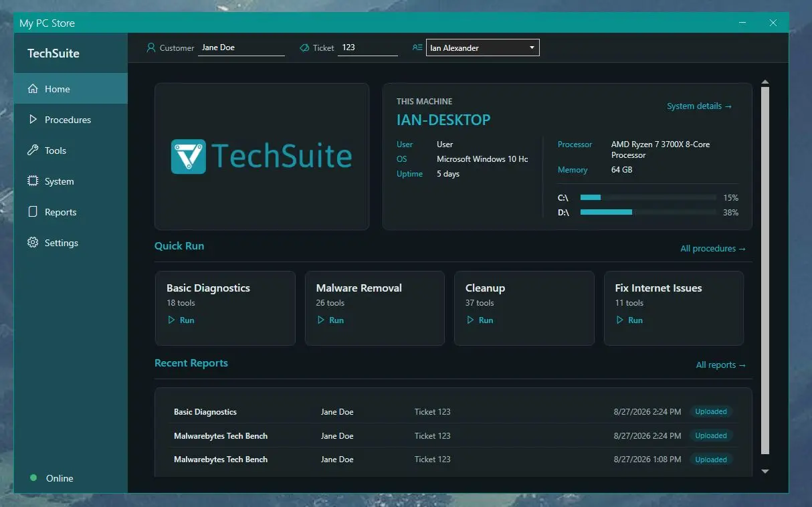Open the Procedures section
Viewport: 812px width, 507px height.
point(71,120)
